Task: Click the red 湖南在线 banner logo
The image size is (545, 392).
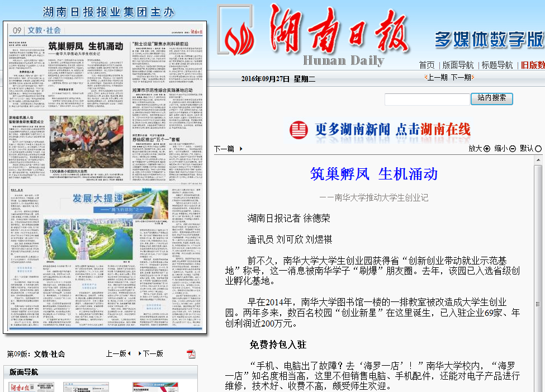Action: tap(300, 129)
